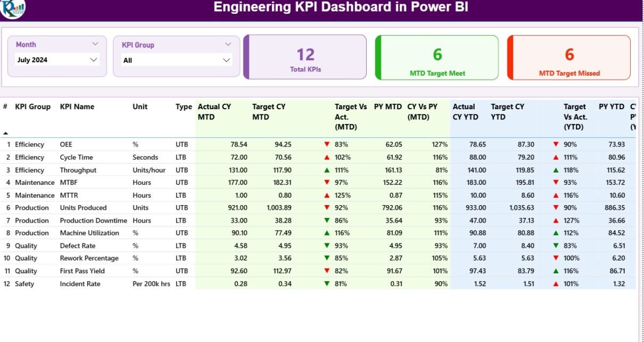Select the Production Downtime row
Viewport: 644px width, 342px height.
point(93,221)
